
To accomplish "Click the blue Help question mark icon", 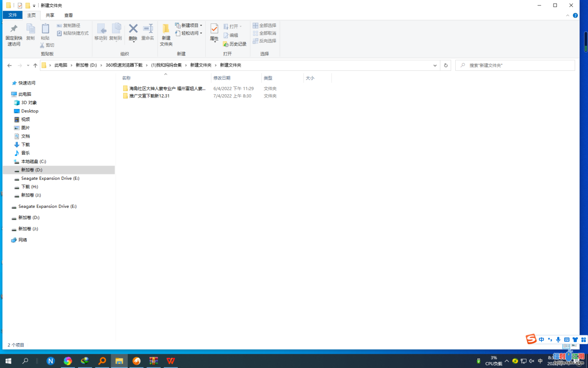I will [x=576, y=16].
